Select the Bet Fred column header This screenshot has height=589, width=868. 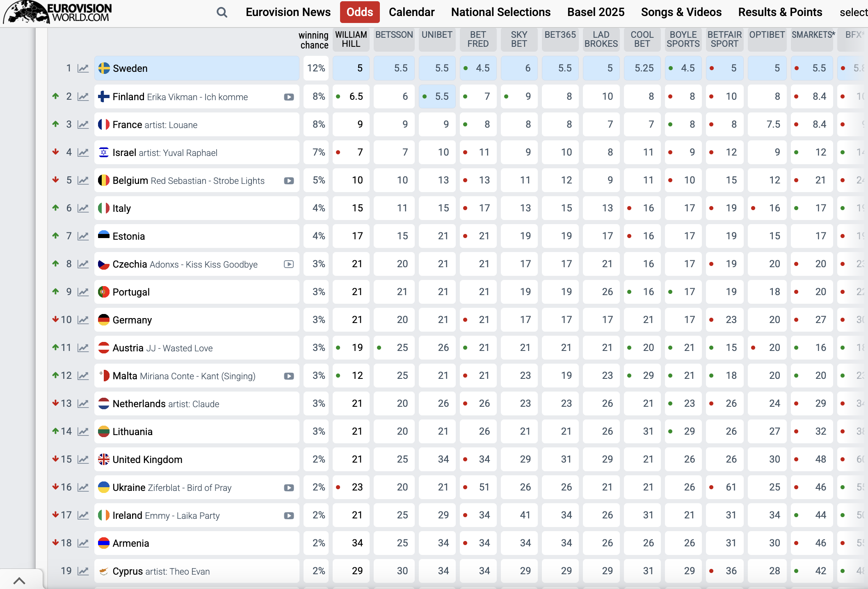pos(478,39)
